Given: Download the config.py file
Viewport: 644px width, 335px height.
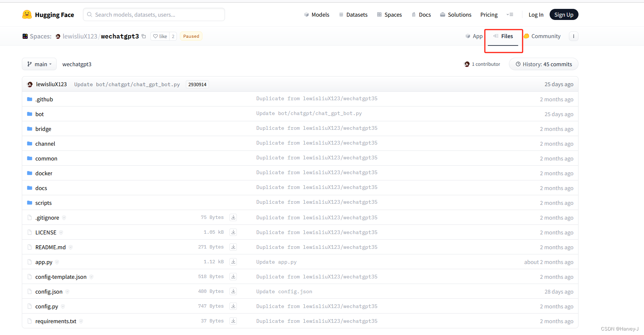Looking at the screenshot, I should coord(233,306).
